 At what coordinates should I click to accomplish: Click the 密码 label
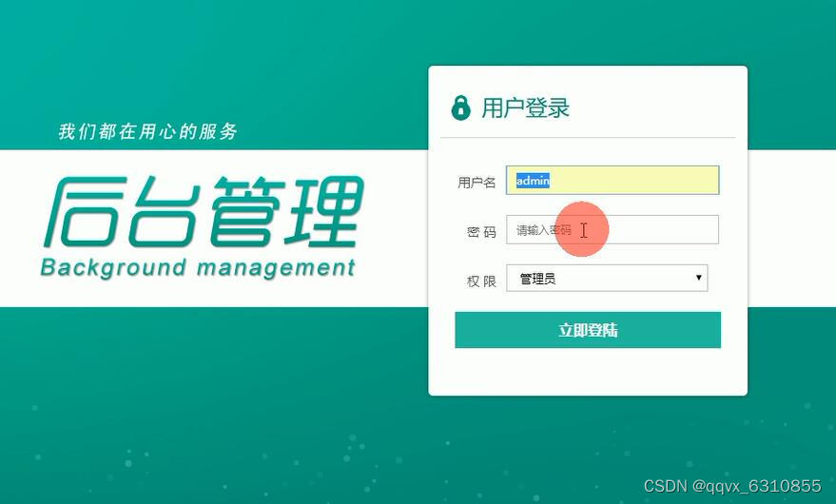[481, 232]
